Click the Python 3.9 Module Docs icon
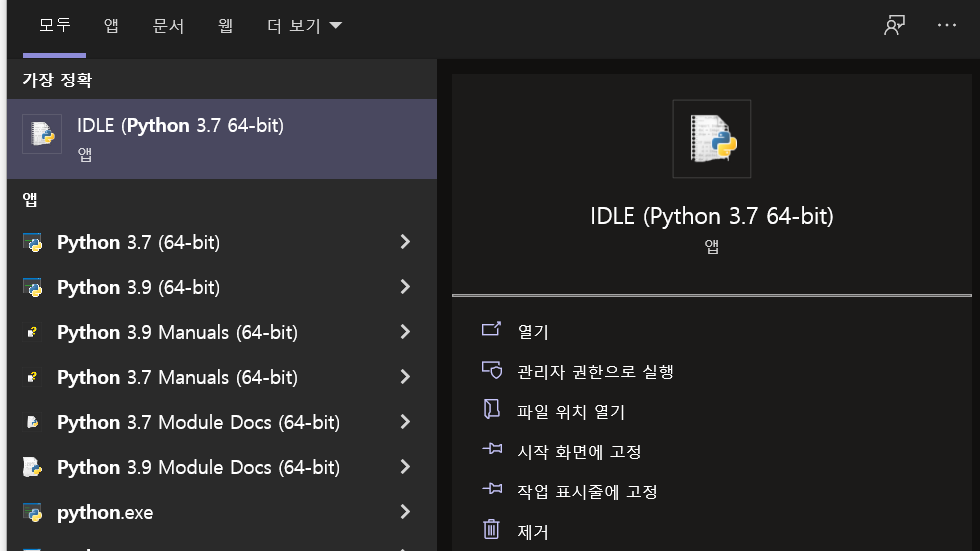This screenshot has width=980, height=551. click(x=32, y=467)
